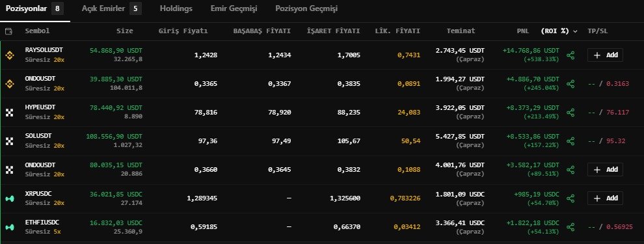The width and height of the screenshot is (644, 244).
Task: Share the SOLUSDT position PNL
Action: pyautogui.click(x=570, y=141)
